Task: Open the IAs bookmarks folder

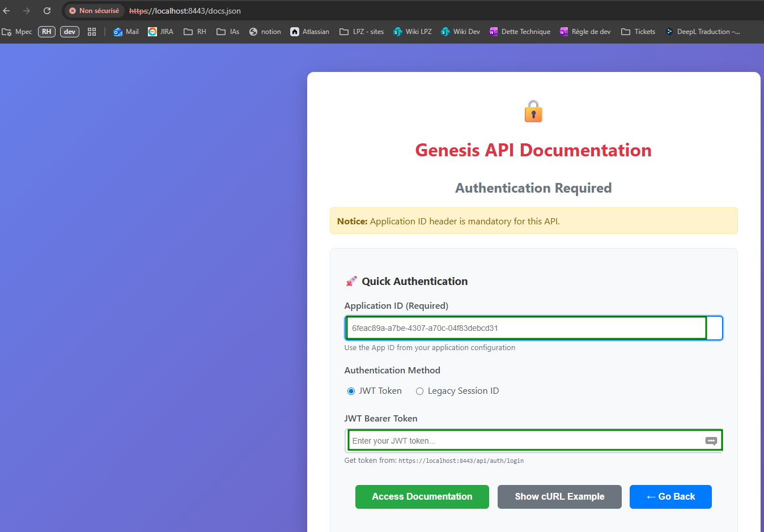Action: [x=227, y=32]
